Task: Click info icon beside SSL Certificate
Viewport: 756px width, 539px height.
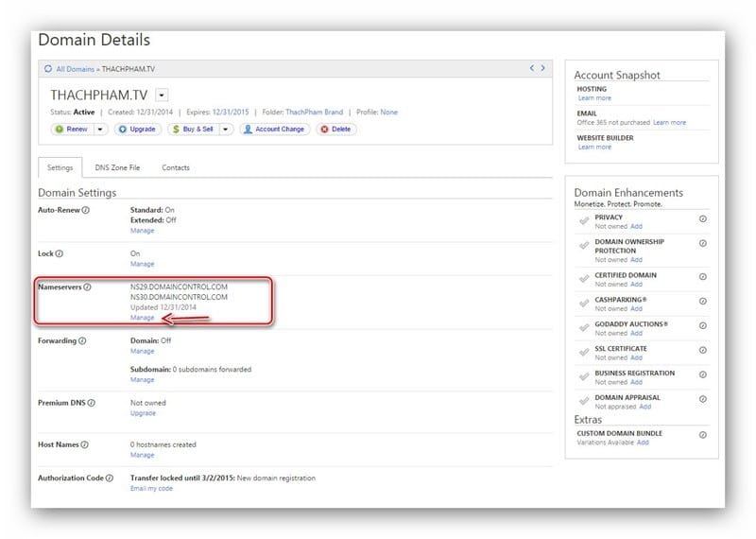Action: 703,350
